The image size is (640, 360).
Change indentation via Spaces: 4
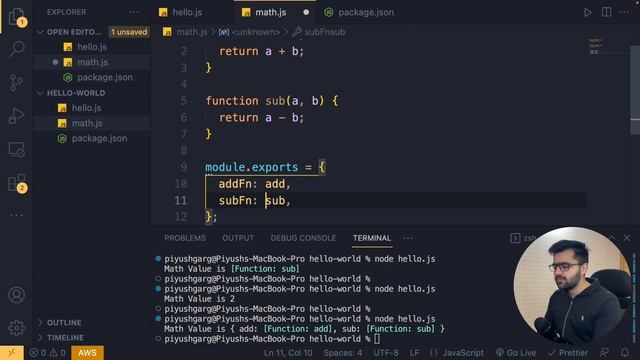[x=342, y=353]
